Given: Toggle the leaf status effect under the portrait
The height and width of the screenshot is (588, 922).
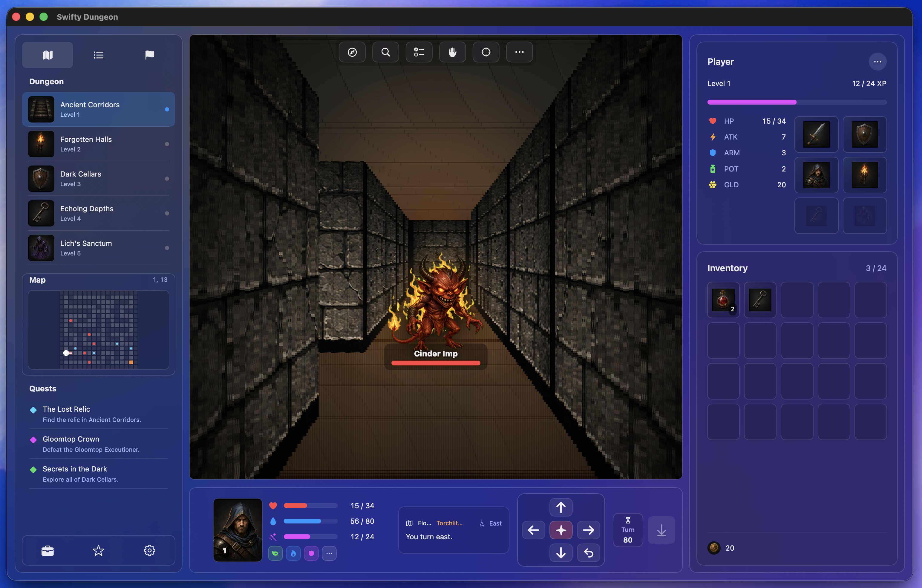Looking at the screenshot, I should point(275,553).
